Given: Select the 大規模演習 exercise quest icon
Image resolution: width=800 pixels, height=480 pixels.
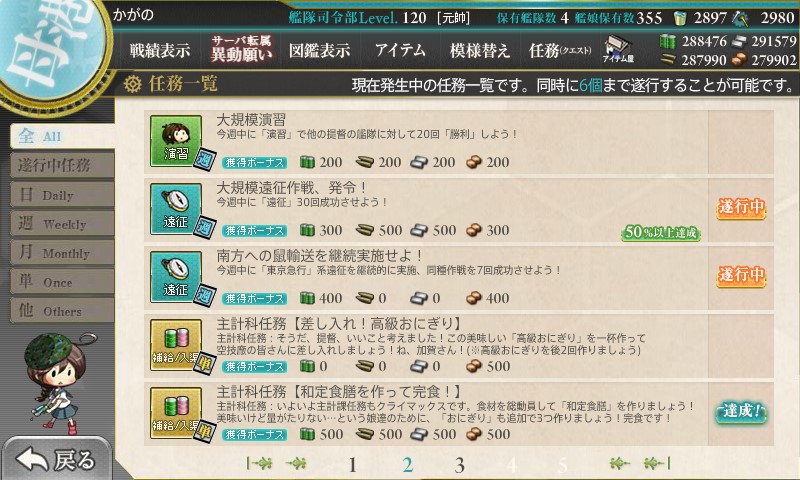Looking at the screenshot, I should pyautogui.click(x=176, y=141).
